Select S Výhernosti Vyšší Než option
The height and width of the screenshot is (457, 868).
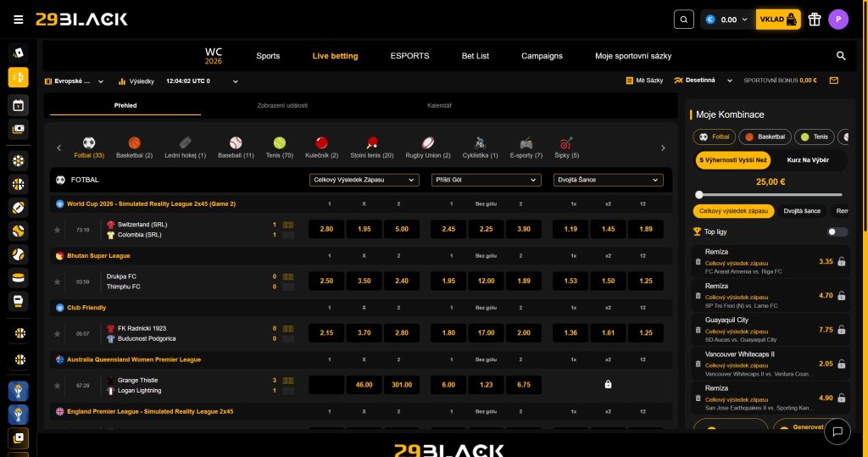(733, 160)
